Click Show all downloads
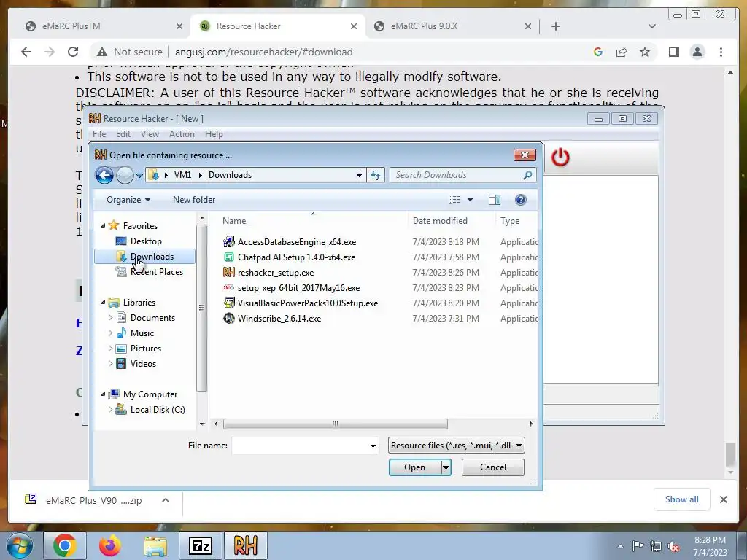 [x=682, y=499]
